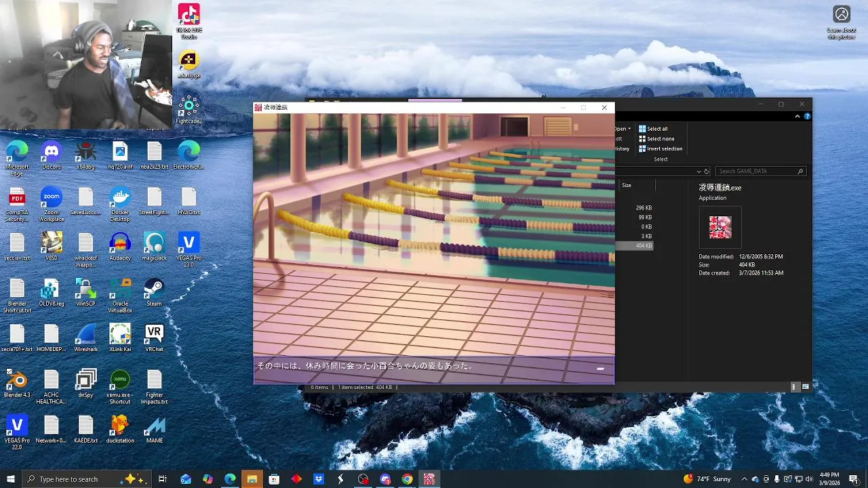Click Select none in Explorer ribbon
Image resolution: width=868 pixels, height=488 pixels.
[x=656, y=139]
